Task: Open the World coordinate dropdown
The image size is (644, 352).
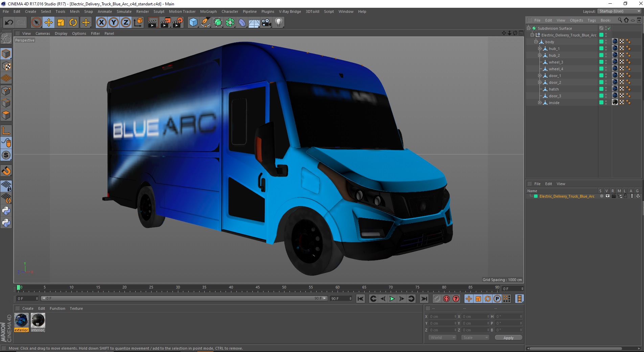Action: (x=442, y=337)
